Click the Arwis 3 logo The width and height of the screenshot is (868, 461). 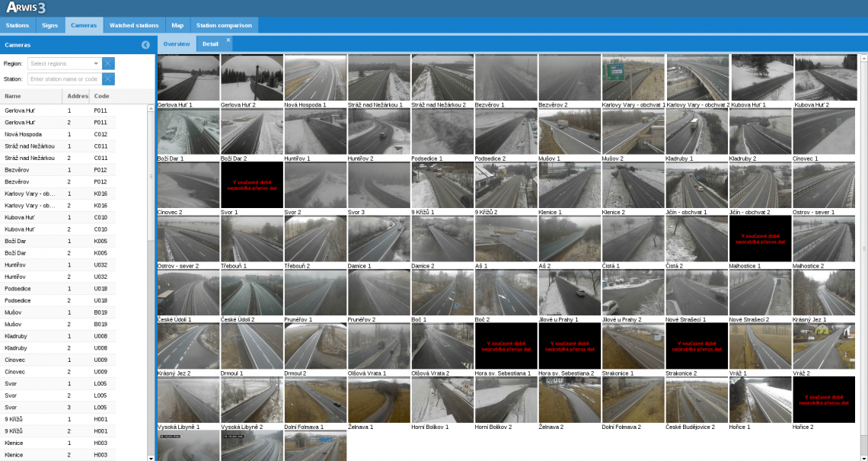[x=26, y=7]
